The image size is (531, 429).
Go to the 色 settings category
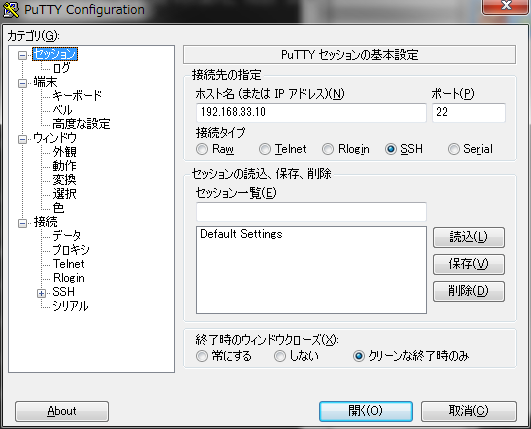point(58,208)
